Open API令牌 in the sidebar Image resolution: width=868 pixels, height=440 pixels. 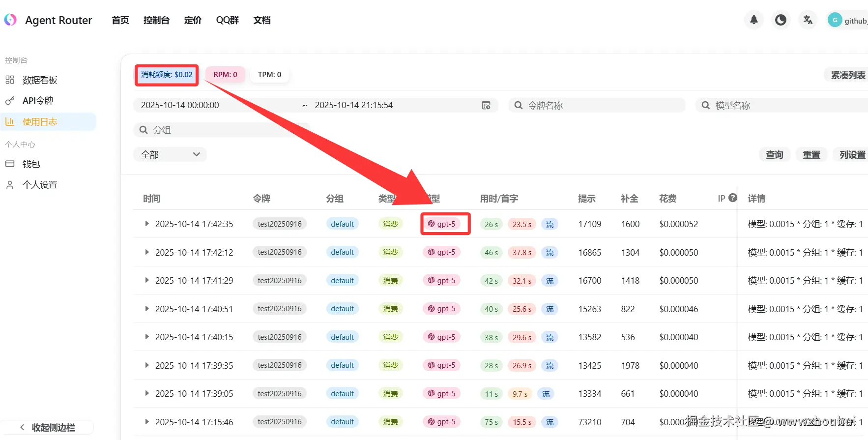(48, 101)
